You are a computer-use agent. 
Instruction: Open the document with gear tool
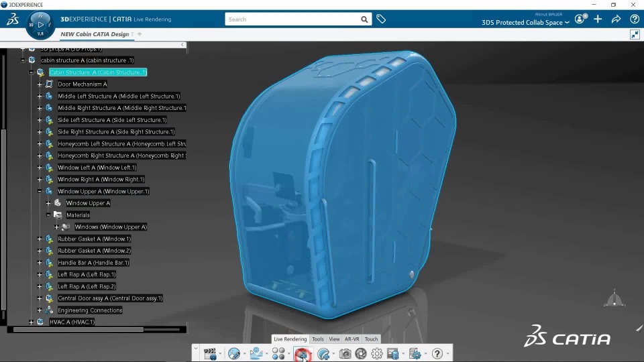(415, 353)
